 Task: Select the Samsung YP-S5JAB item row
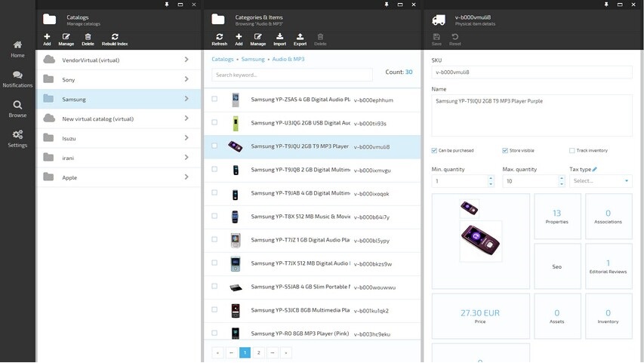click(x=312, y=287)
